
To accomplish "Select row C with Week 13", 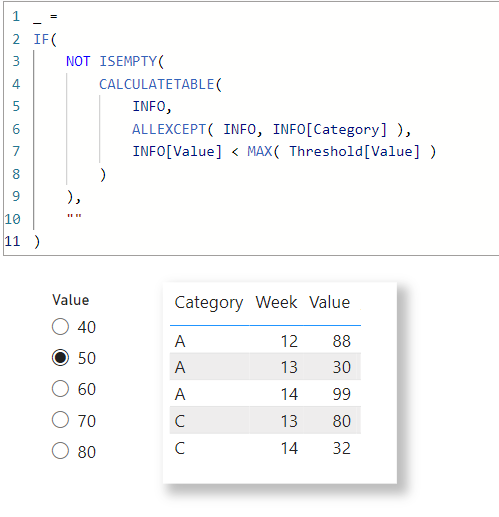I will pyautogui.click(x=265, y=421).
